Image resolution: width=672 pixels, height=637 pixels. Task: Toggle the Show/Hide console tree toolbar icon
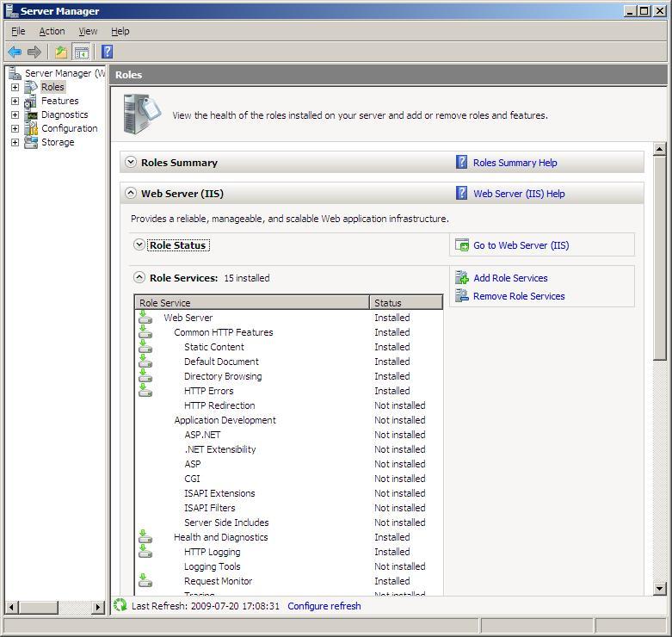coord(82,53)
